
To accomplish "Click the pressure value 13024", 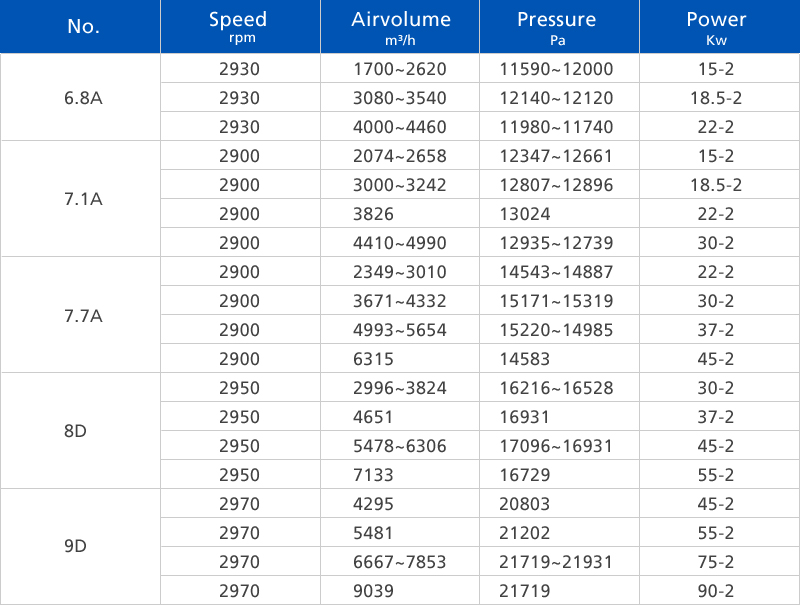I will [526, 214].
